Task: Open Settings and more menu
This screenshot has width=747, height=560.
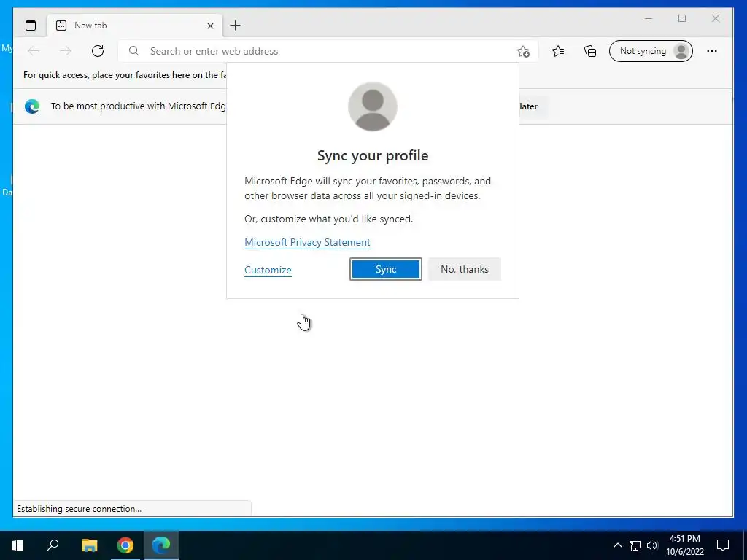Action: click(712, 51)
